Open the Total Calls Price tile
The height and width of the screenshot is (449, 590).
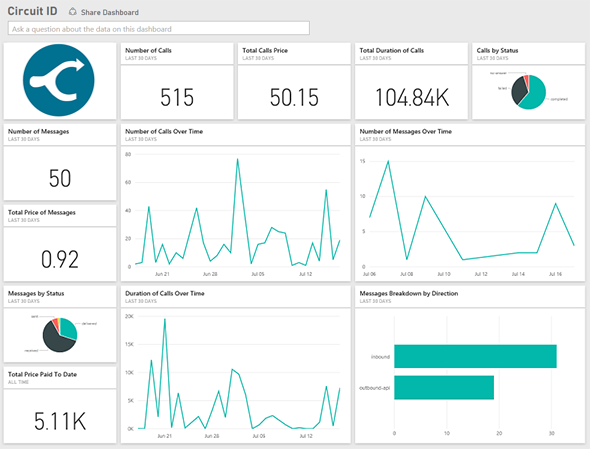point(294,81)
